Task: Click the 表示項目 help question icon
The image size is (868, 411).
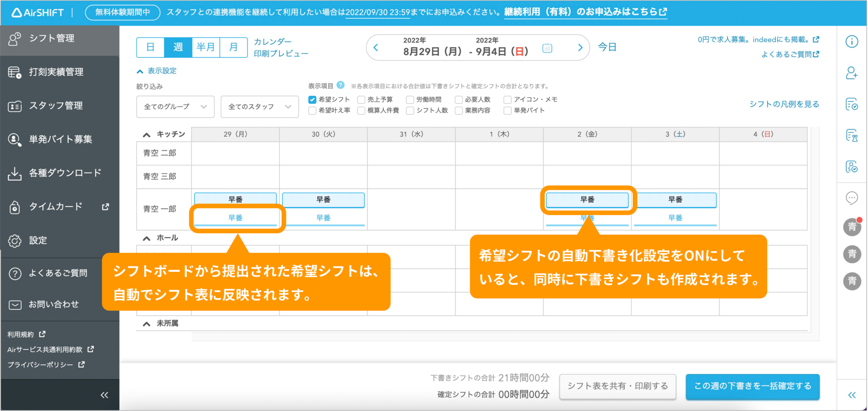Action: coord(341,85)
